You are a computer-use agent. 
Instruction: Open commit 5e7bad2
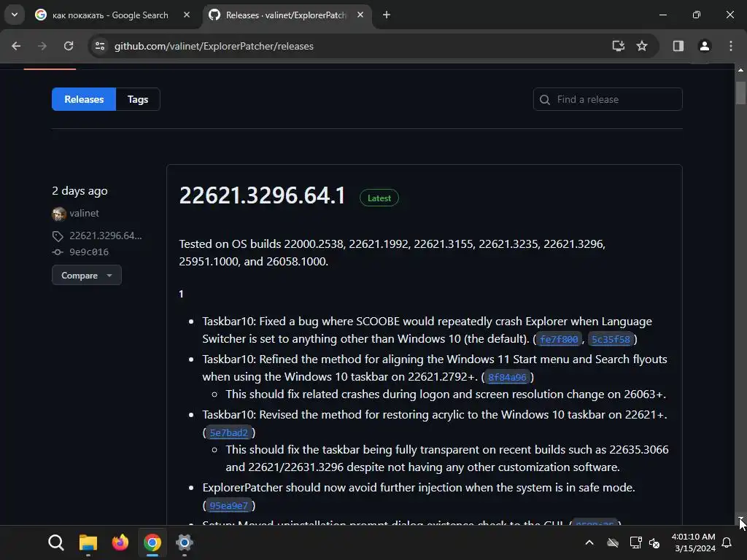[228, 433]
